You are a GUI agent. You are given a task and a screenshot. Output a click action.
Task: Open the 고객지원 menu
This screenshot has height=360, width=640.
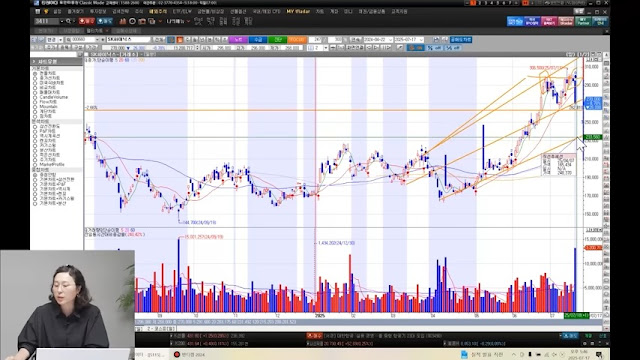click(x=399, y=11)
